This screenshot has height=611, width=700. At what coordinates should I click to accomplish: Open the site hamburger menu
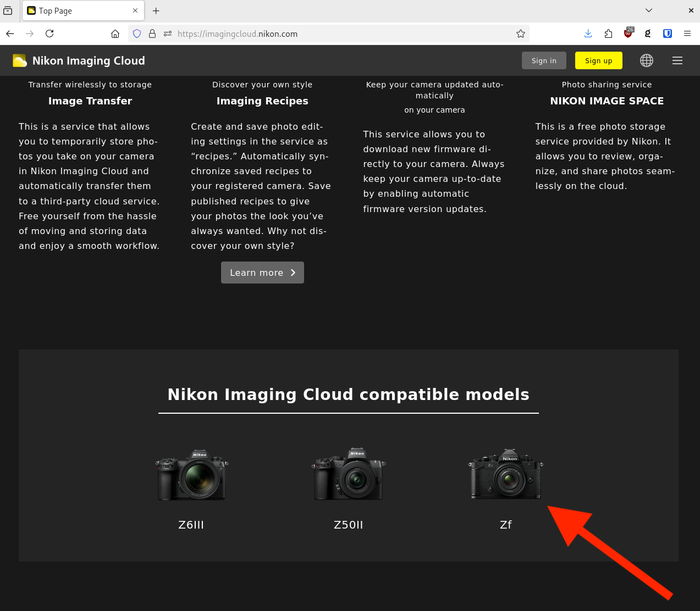pyautogui.click(x=677, y=60)
